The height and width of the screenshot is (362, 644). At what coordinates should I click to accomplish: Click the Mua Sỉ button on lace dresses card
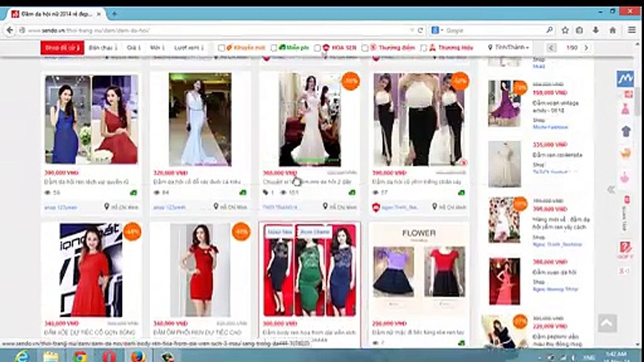[x=280, y=232]
